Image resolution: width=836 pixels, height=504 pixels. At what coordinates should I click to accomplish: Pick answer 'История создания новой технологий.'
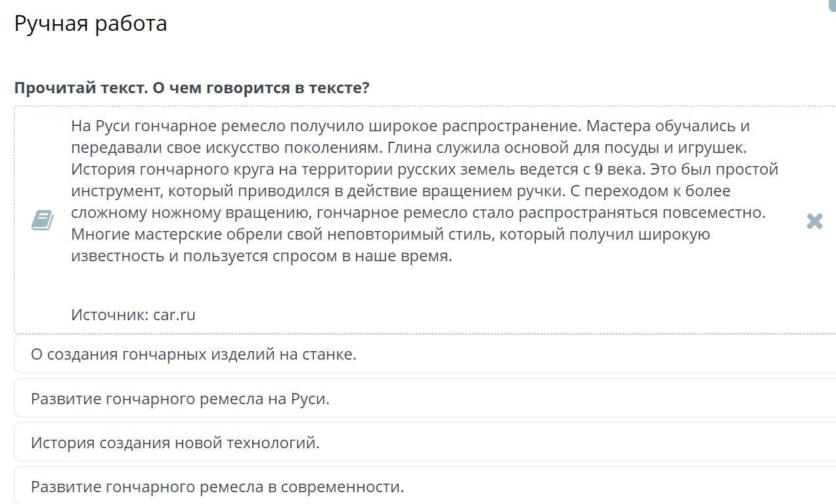(425, 442)
